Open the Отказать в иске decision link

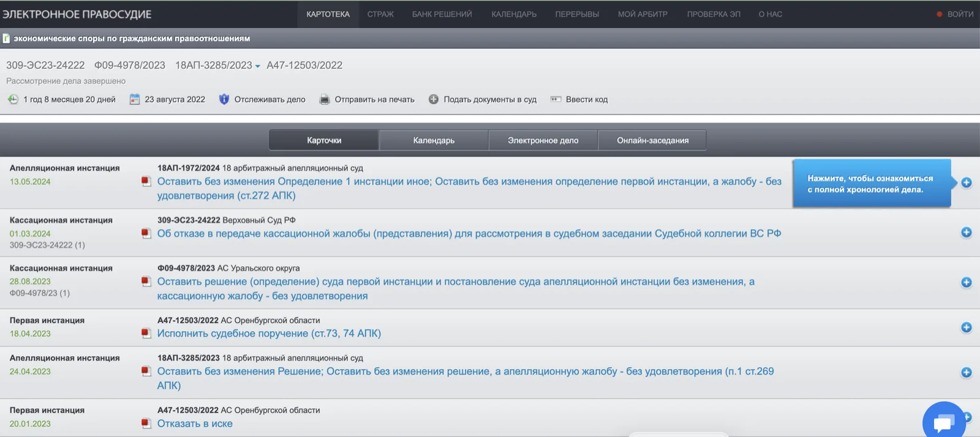(x=195, y=424)
